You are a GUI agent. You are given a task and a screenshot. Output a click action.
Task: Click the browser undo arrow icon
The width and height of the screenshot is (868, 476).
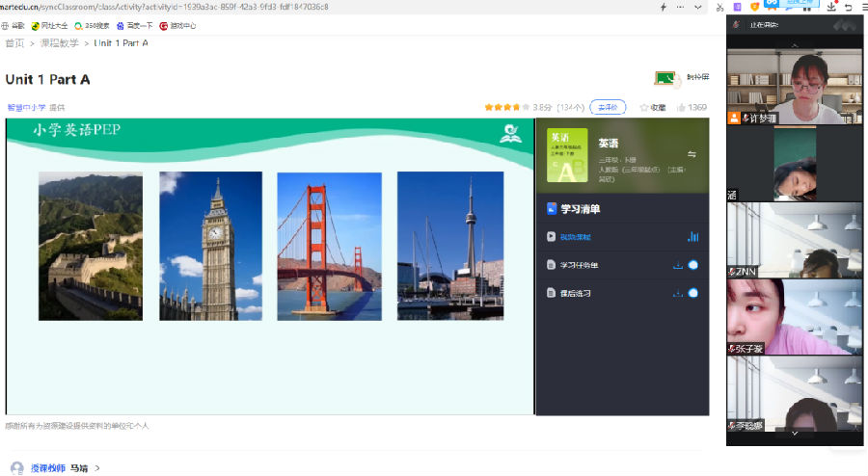tap(848, 7)
